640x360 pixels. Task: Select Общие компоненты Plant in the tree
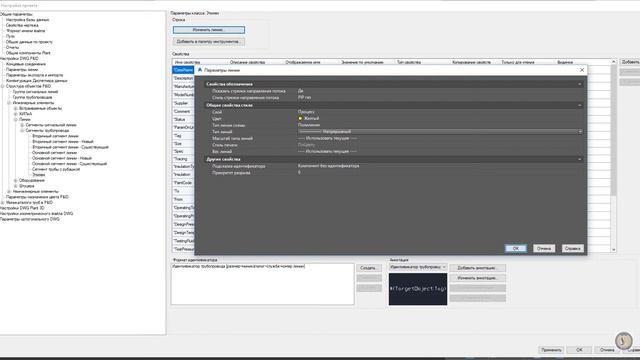point(28,53)
